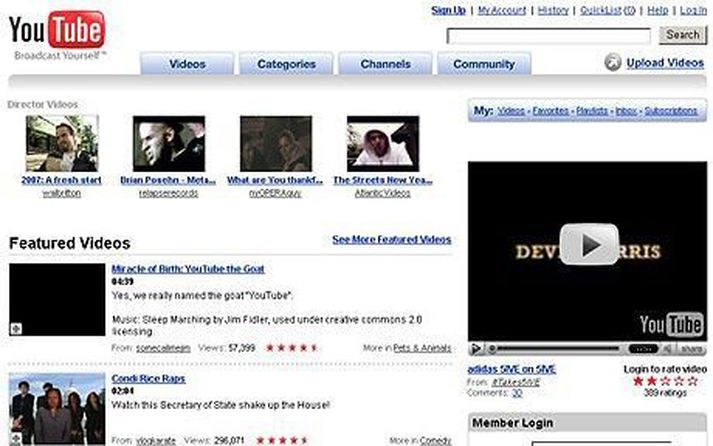Click the Help link

click(x=658, y=10)
